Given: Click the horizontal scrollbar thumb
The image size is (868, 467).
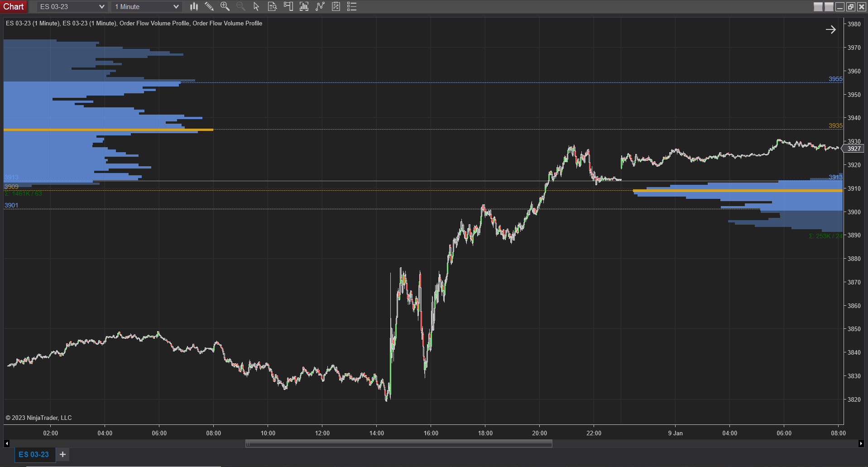Looking at the screenshot, I should tap(399, 443).
